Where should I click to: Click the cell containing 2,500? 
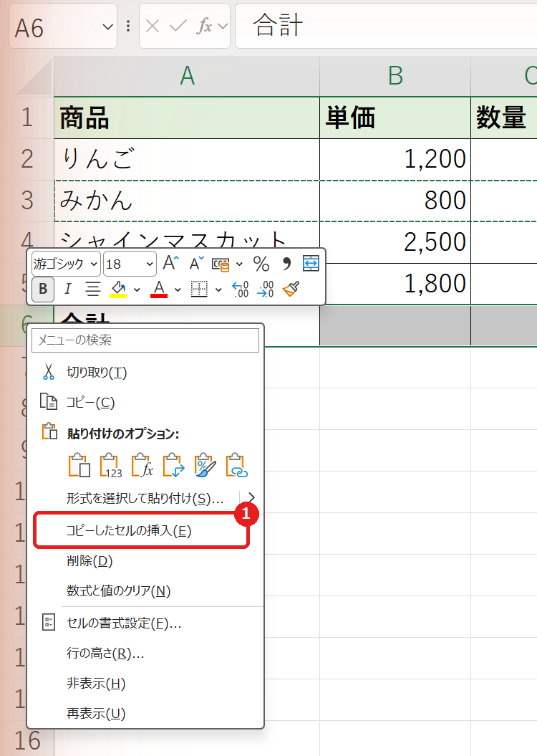pyautogui.click(x=395, y=242)
